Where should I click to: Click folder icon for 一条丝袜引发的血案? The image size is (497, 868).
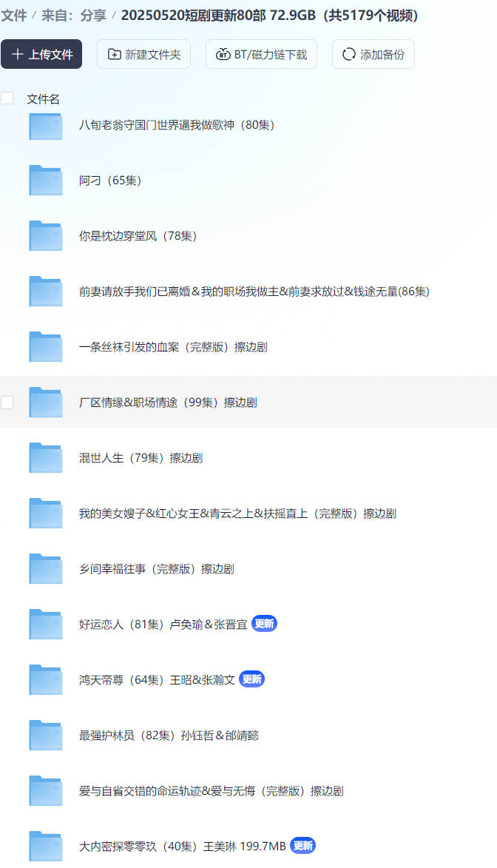pyautogui.click(x=45, y=347)
